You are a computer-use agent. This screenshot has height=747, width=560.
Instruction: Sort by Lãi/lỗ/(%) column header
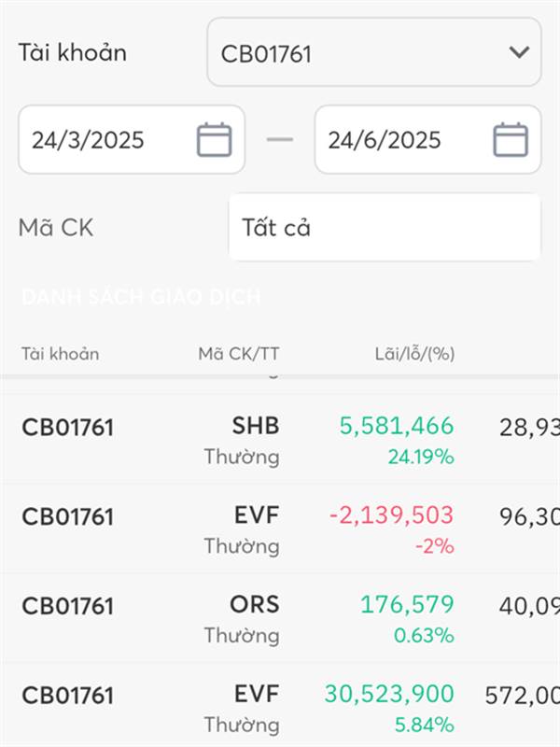(414, 354)
